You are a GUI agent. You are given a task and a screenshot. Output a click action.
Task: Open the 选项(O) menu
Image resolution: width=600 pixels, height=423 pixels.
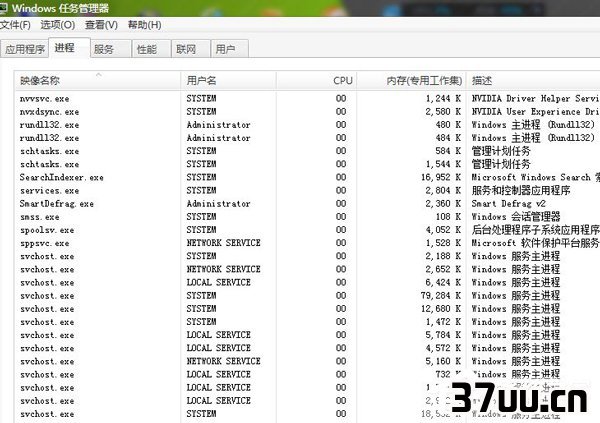[x=58, y=25]
